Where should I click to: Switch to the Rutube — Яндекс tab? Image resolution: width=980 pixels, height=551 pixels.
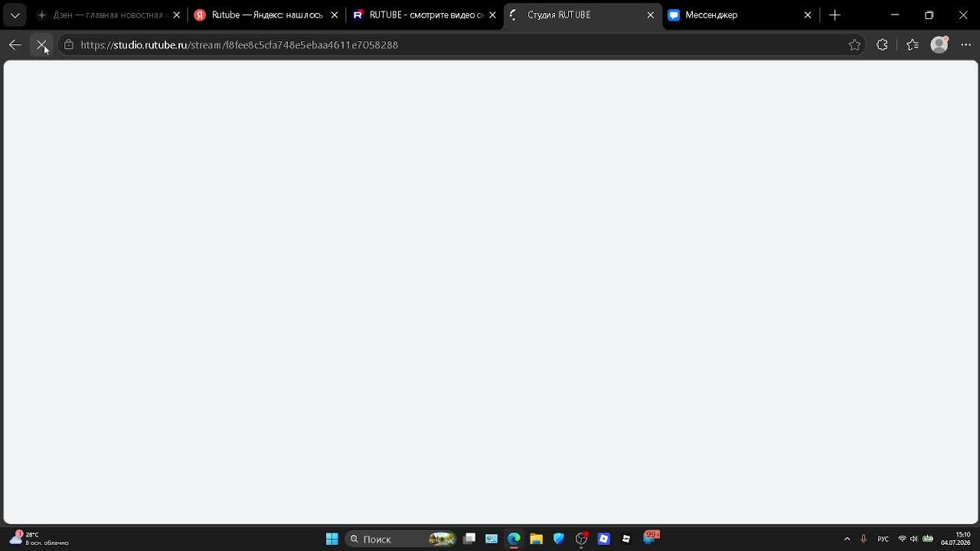264,15
